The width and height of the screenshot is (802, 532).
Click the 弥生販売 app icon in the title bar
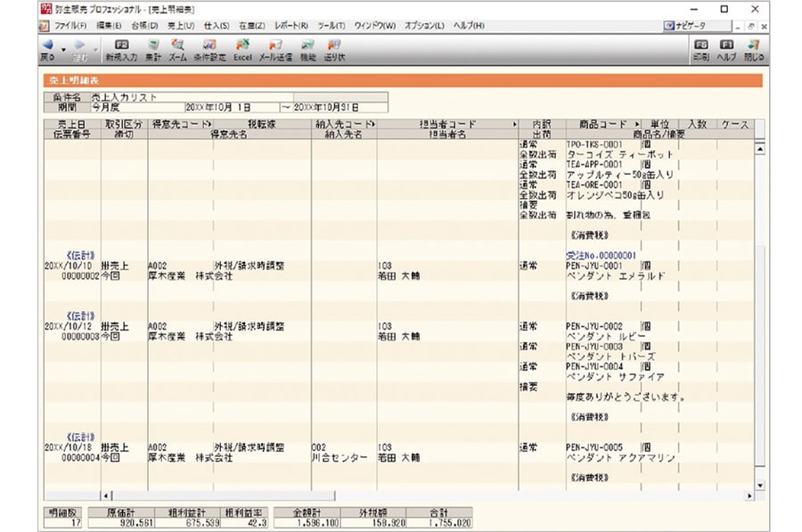(x=46, y=9)
